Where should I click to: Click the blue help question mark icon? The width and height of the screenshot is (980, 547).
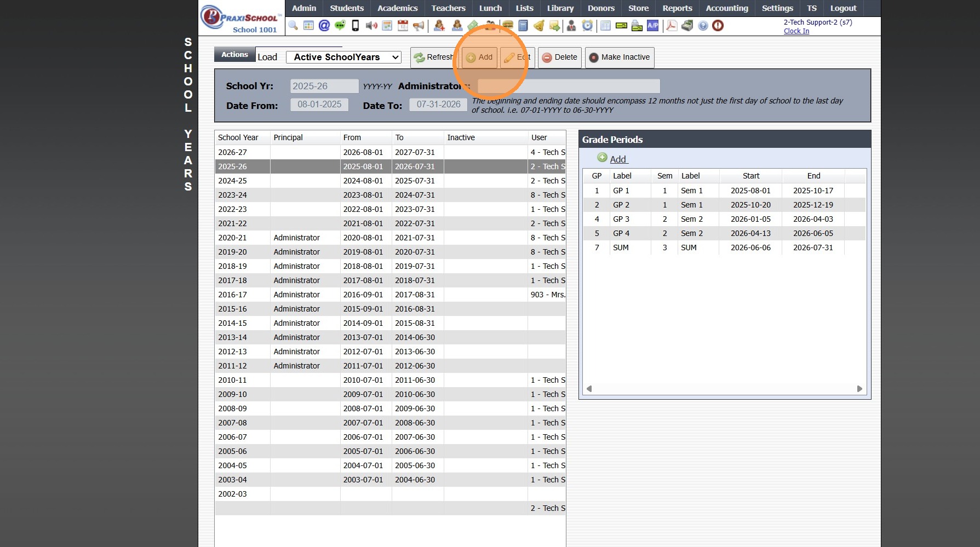[703, 26]
